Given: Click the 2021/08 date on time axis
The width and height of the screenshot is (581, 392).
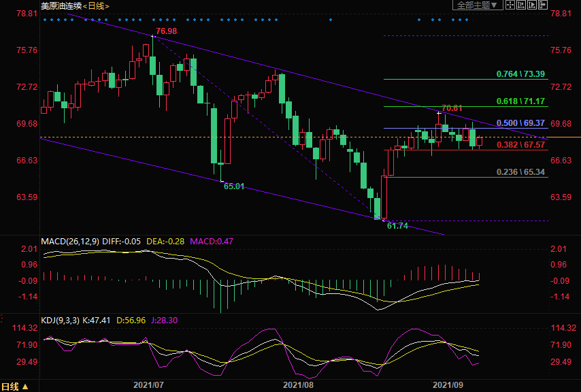Looking at the screenshot, I should point(298,385).
